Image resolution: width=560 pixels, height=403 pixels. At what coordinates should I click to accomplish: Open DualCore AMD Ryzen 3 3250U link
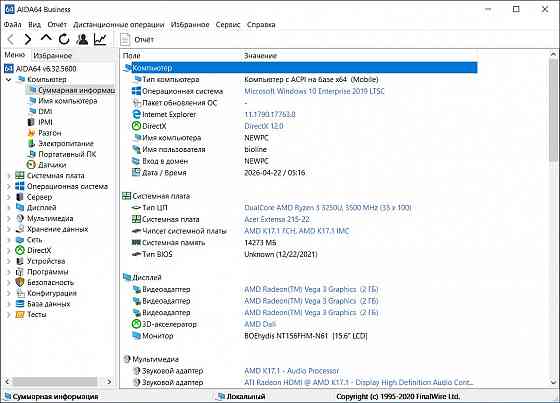click(x=328, y=208)
